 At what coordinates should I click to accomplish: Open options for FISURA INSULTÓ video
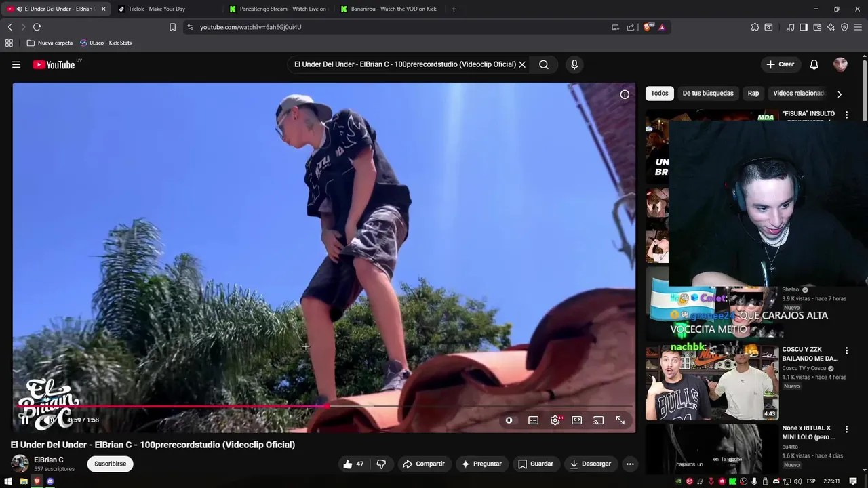pyautogui.click(x=846, y=115)
